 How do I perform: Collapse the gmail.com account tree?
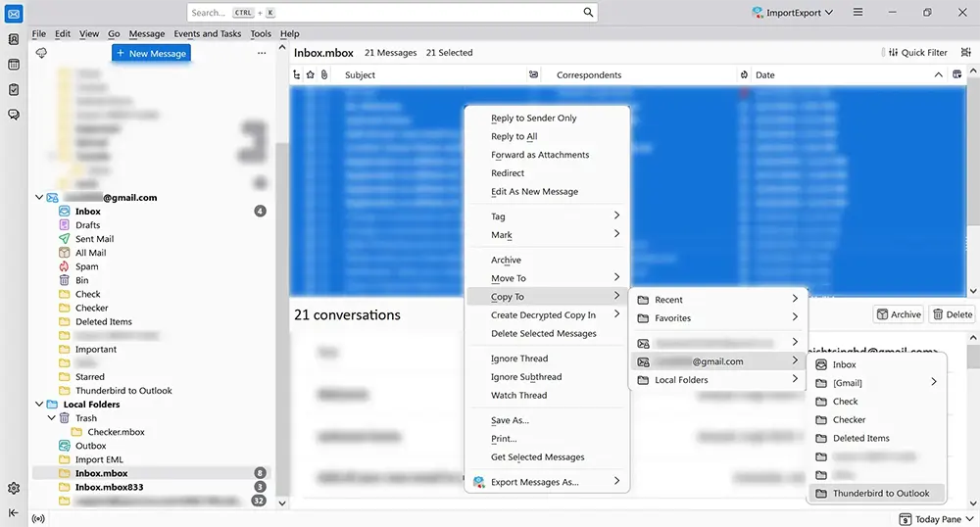39,197
